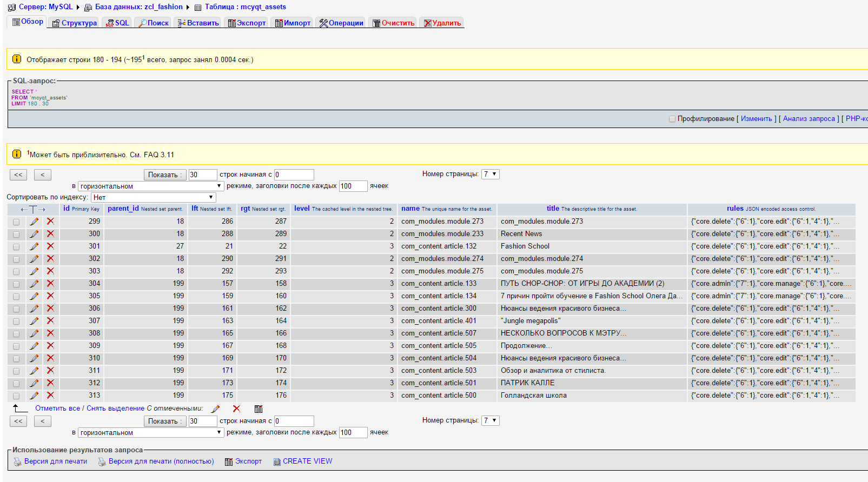Delete row id 303 red X icon

point(50,271)
